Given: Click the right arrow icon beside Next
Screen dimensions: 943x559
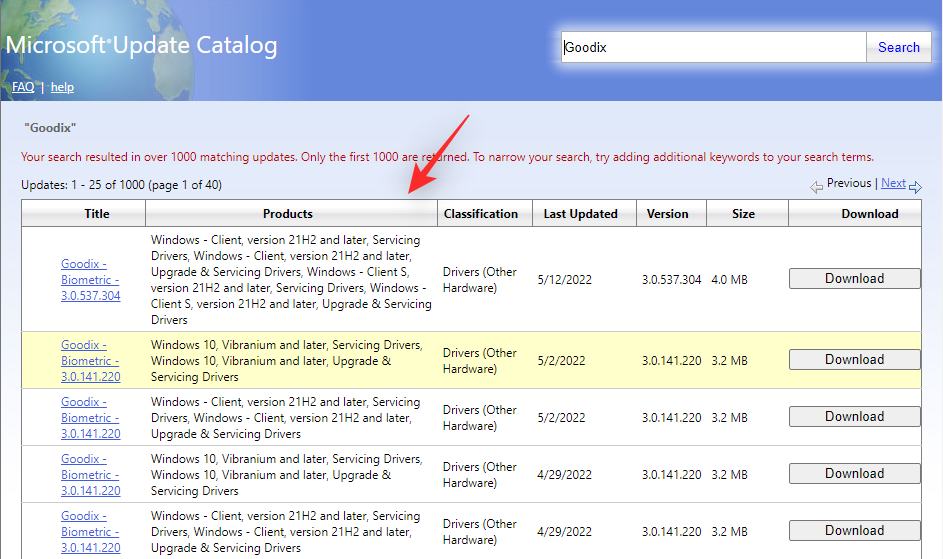Looking at the screenshot, I should 915,186.
